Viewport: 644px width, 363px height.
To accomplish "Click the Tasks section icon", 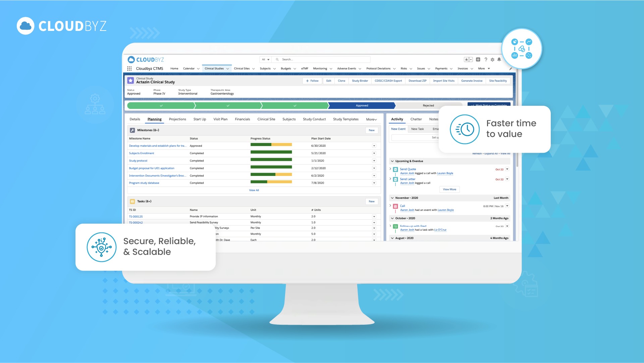I will 132,201.
